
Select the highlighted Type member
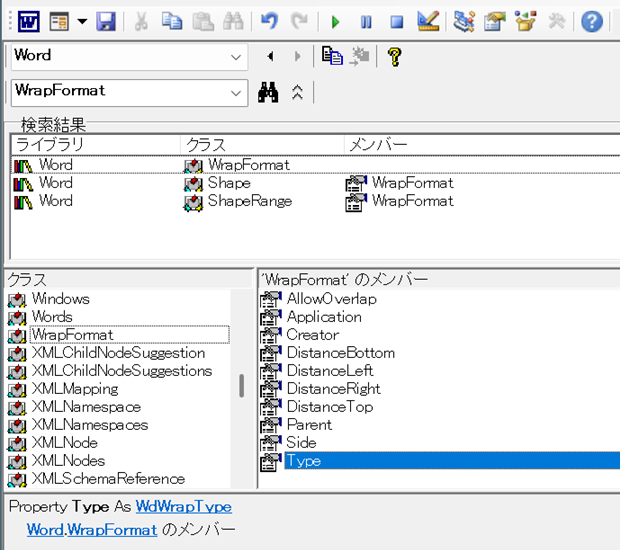click(x=452, y=461)
